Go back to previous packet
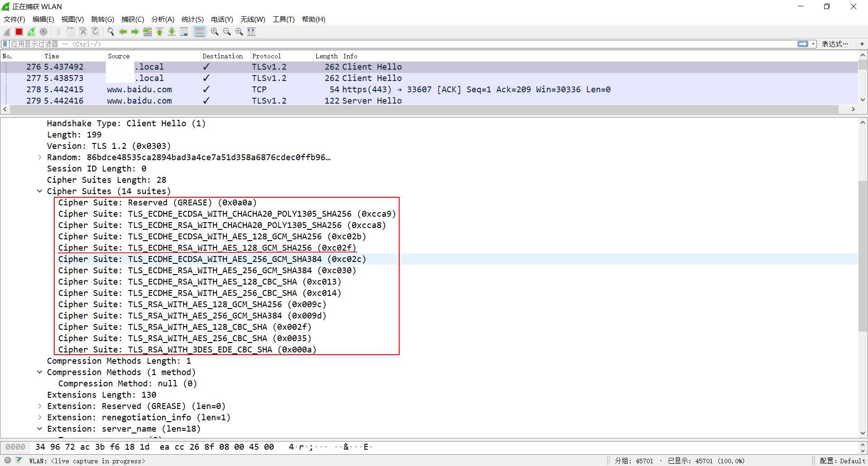The image size is (868, 466). [x=123, y=32]
